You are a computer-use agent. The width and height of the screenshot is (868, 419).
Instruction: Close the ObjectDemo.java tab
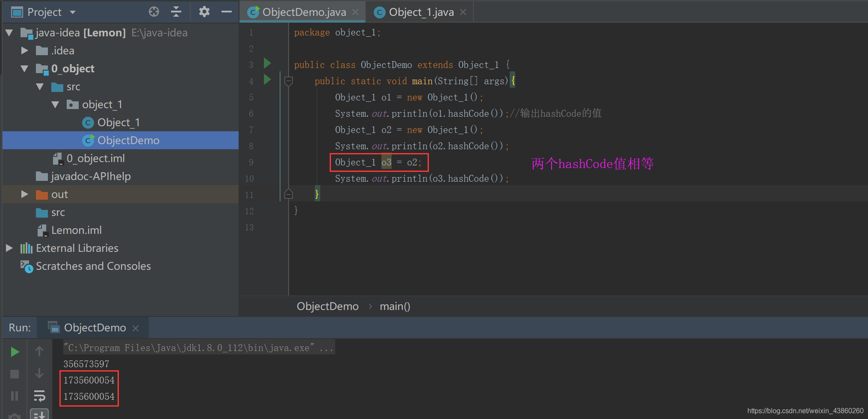pos(355,12)
